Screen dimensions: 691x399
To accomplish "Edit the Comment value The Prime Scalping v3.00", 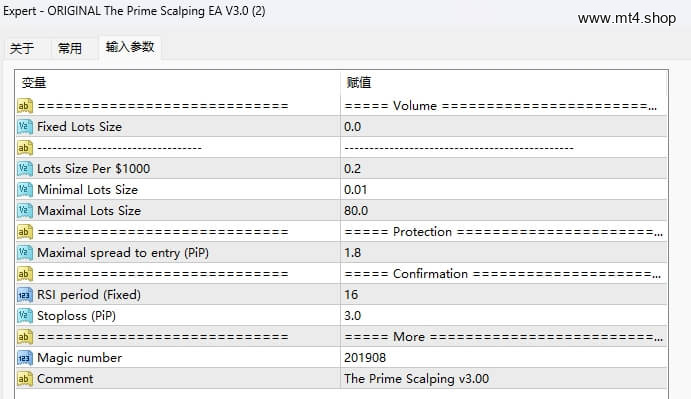I will point(416,379).
